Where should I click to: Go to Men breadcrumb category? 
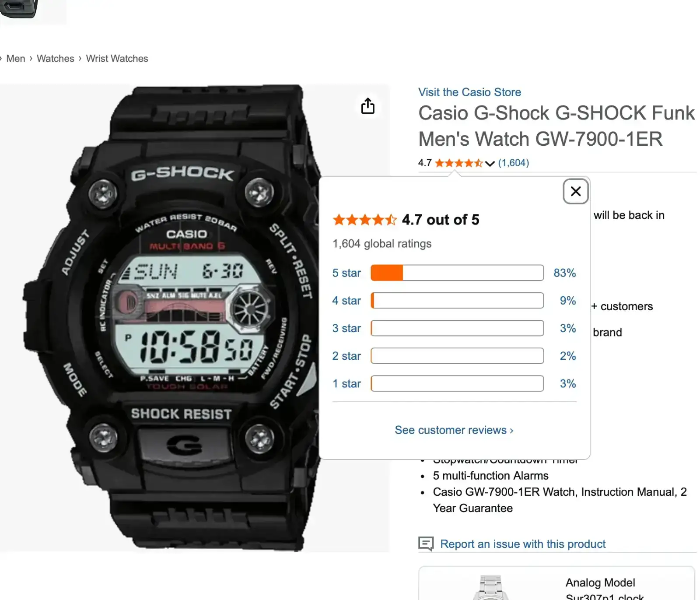click(16, 59)
